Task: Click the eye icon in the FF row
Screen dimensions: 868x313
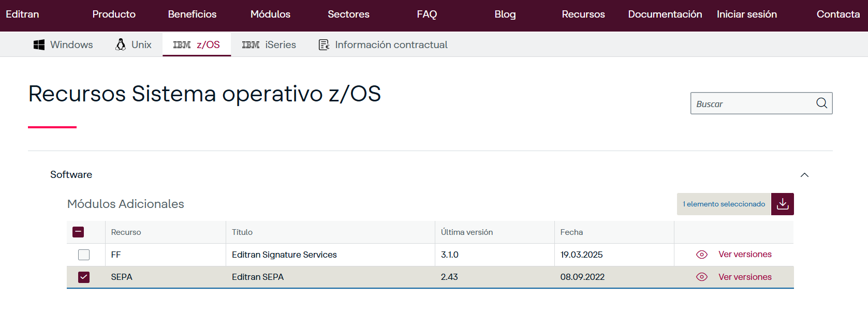Action: tap(701, 255)
